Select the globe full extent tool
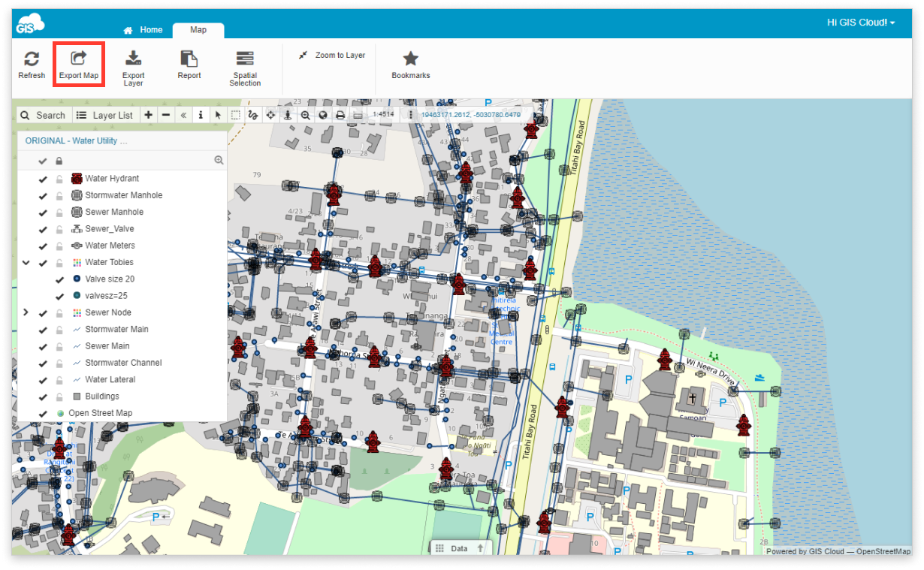The height and width of the screenshot is (570, 924). pos(322,114)
